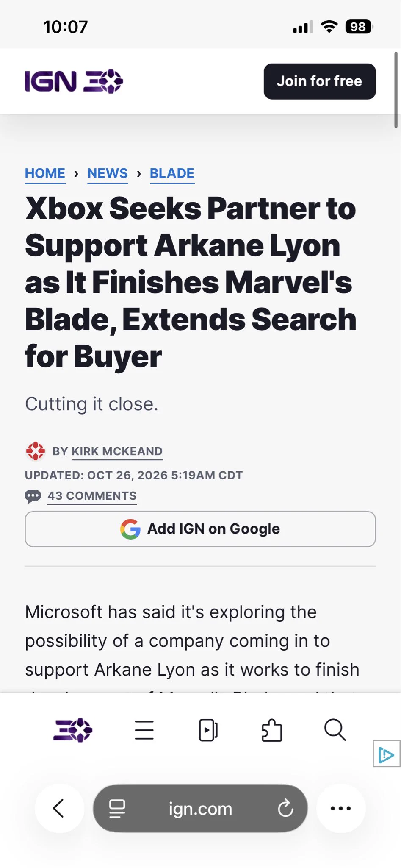Viewport: 401px width, 868px height.
Task: Open the BLADE breadcrumb link
Action: (172, 173)
